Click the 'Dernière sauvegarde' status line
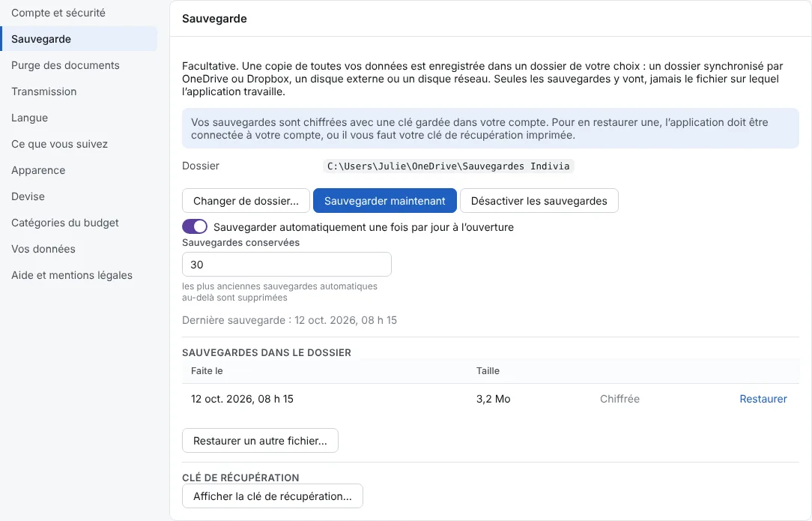The height and width of the screenshot is (521, 812). tap(289, 320)
